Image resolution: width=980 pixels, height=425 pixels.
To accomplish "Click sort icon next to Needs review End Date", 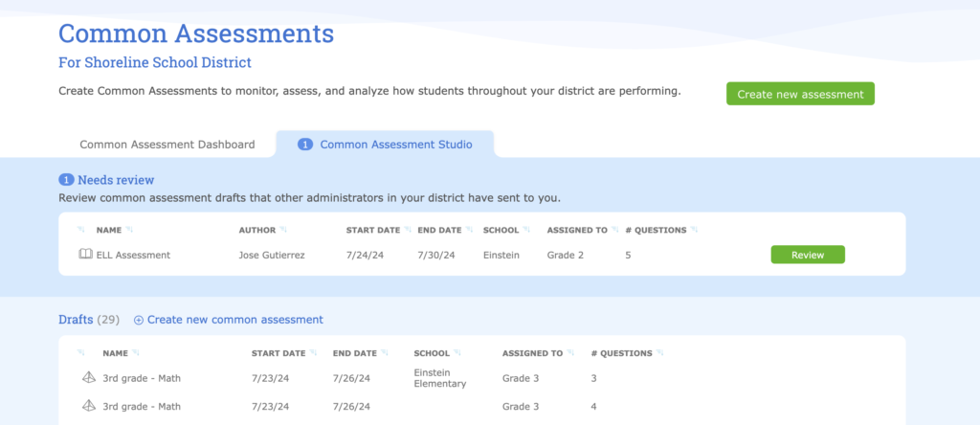I will pyautogui.click(x=470, y=231).
